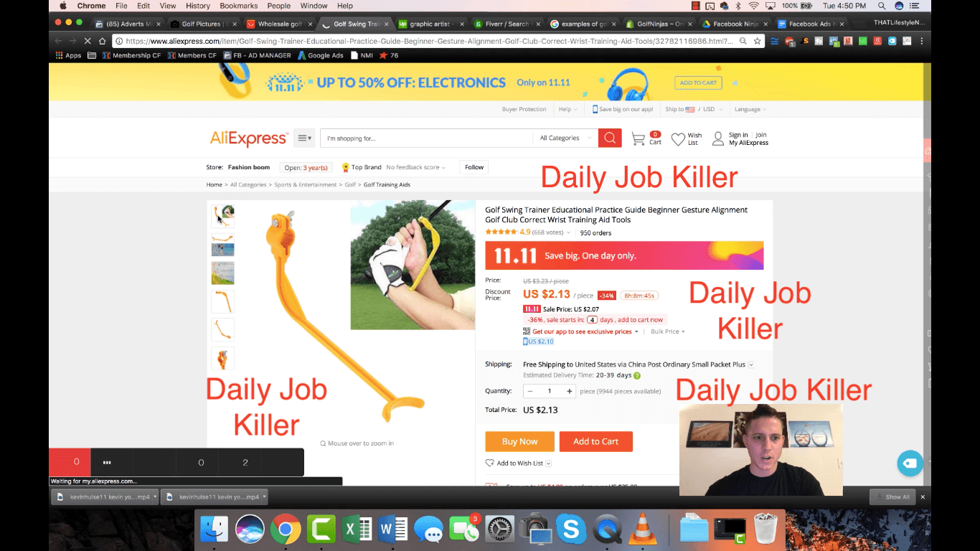Open Spotlight search in the menu bar

point(881,6)
